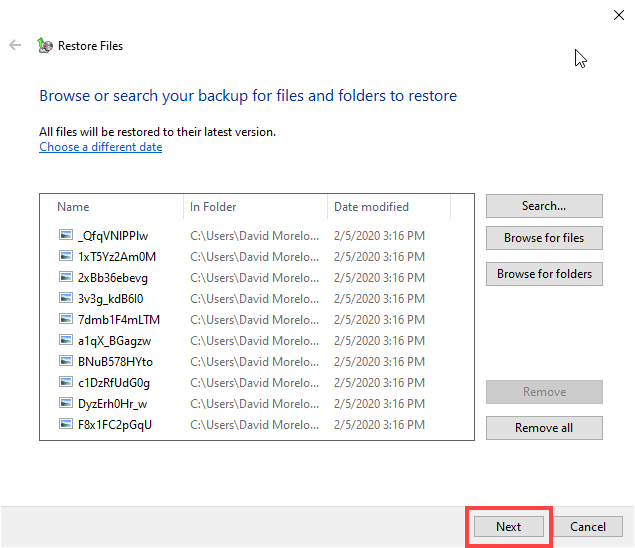Close the Restore Files window

(x=618, y=15)
